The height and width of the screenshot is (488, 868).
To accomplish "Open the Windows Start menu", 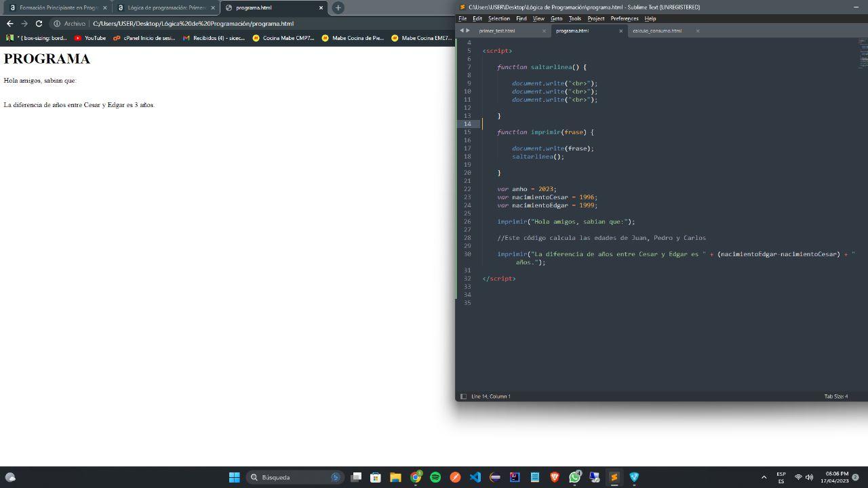I will (234, 477).
